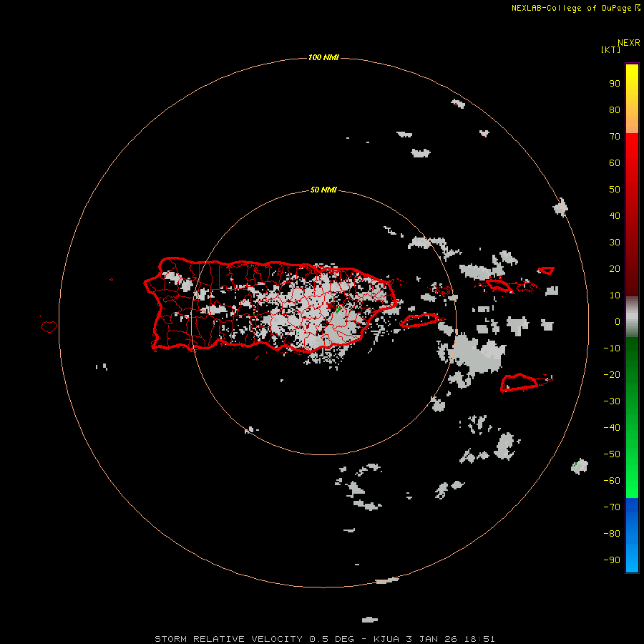Click the -60 value on the velocity scale
Viewport: 644px width, 644px height.
tap(612, 481)
